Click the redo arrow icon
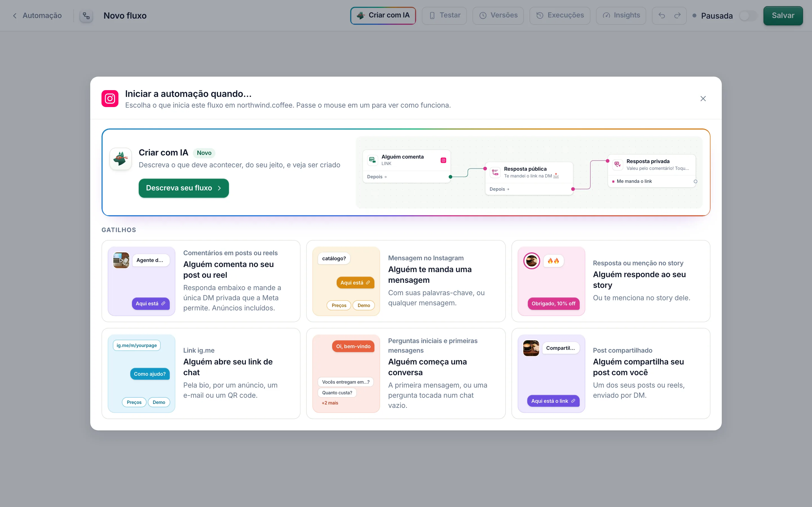The height and width of the screenshot is (507, 812). point(677,15)
